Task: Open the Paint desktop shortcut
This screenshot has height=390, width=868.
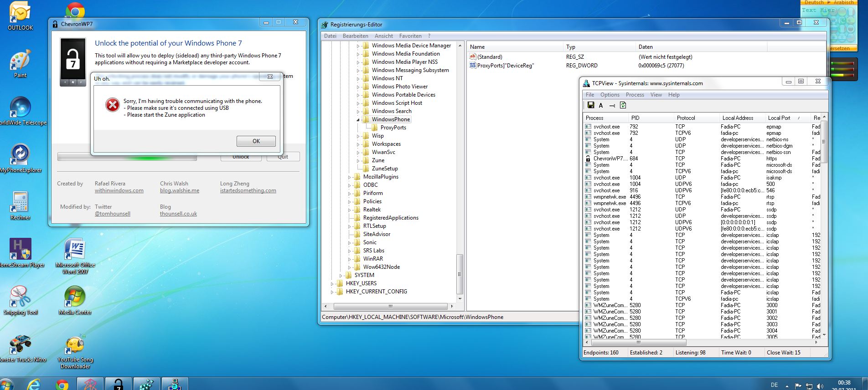Action: click(20, 64)
